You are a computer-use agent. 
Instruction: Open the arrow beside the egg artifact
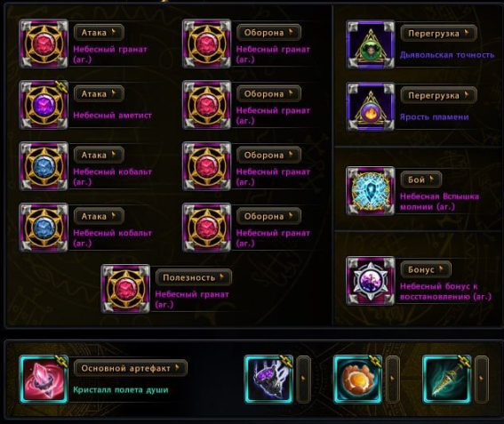tap(393, 379)
